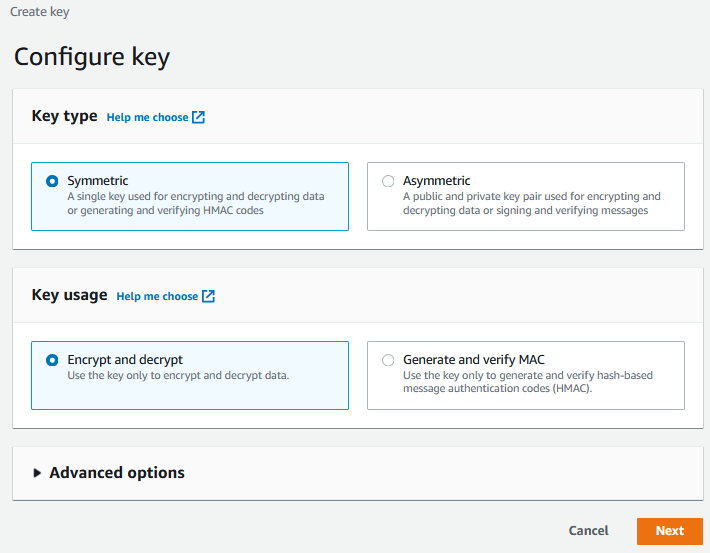The height and width of the screenshot is (553, 710).
Task: Open Key usage Help me choose link
Action: pyautogui.click(x=157, y=296)
